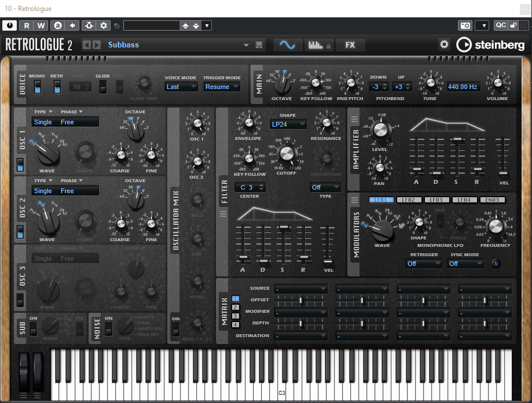Click the camera snapshot icon in the top bar
Viewport: 532px width, 403px height.
(465, 25)
